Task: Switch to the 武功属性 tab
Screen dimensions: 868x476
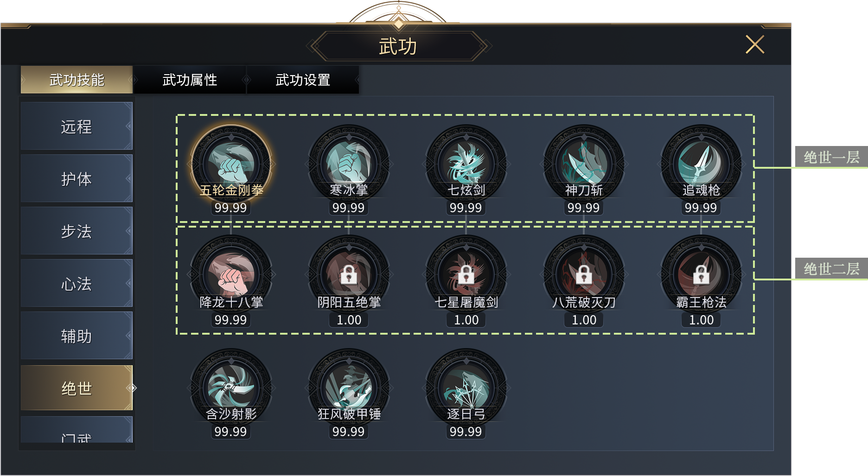Action: 190,80
